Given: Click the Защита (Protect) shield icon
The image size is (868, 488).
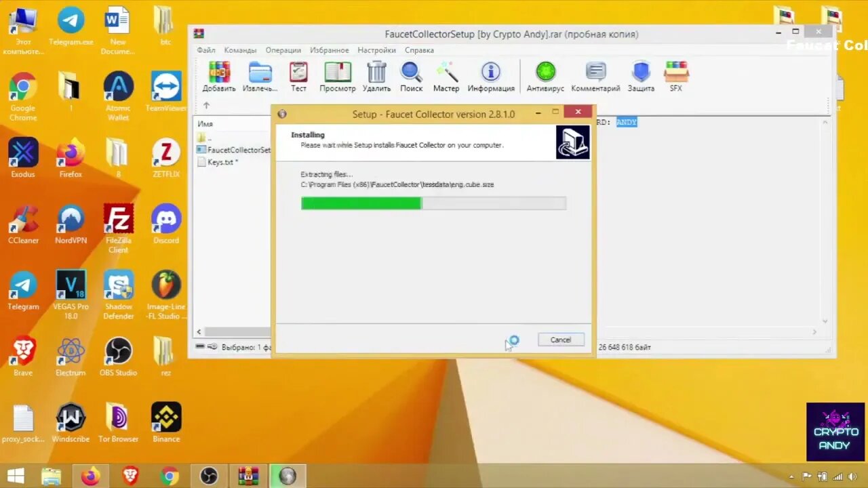Looking at the screenshot, I should (641, 77).
